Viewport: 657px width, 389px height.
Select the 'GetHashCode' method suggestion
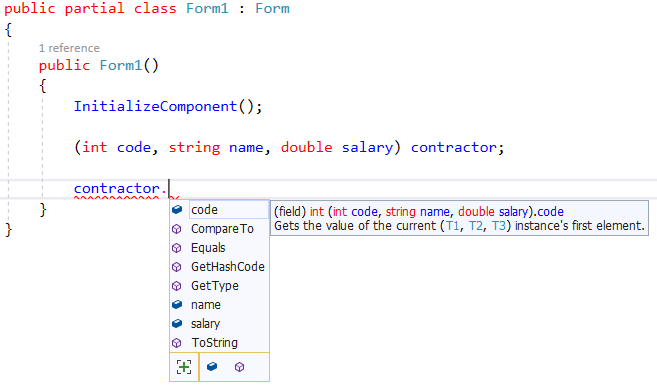219,267
